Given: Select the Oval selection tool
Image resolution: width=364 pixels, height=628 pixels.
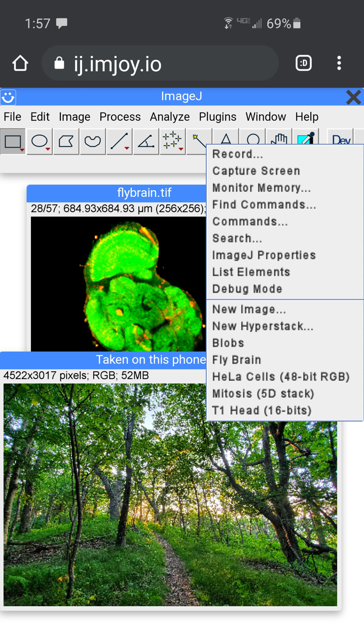Looking at the screenshot, I should (x=40, y=142).
